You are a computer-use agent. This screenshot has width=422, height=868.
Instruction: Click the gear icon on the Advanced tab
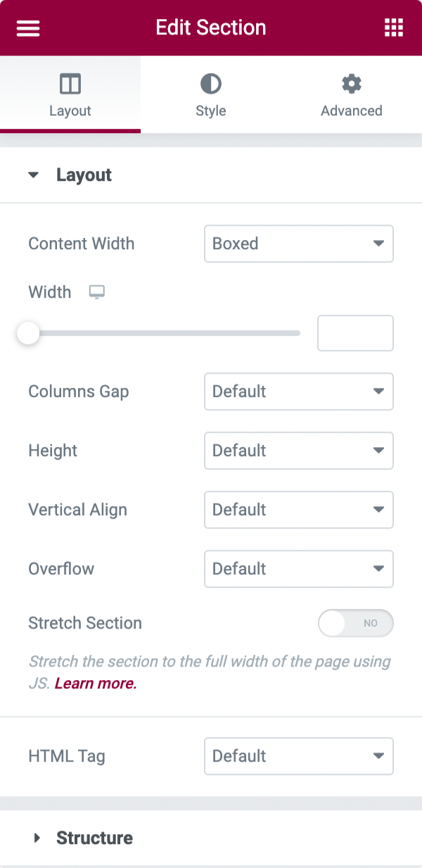[351, 82]
